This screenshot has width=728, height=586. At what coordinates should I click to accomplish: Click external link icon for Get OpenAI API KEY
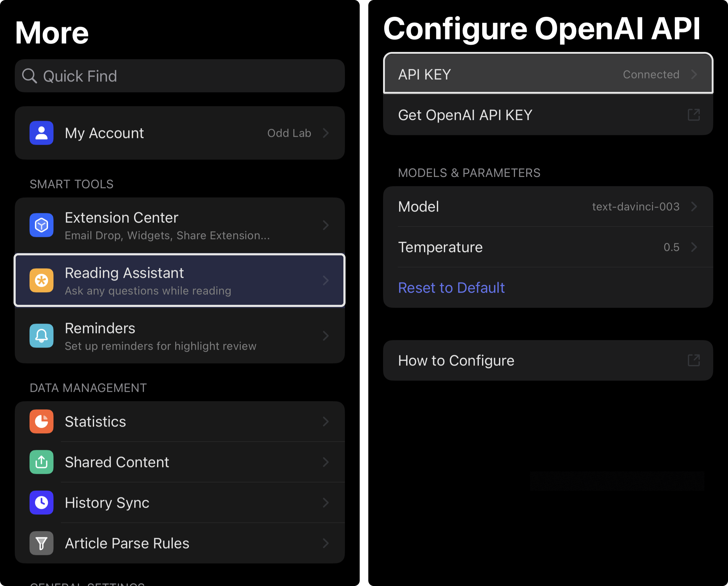click(694, 115)
